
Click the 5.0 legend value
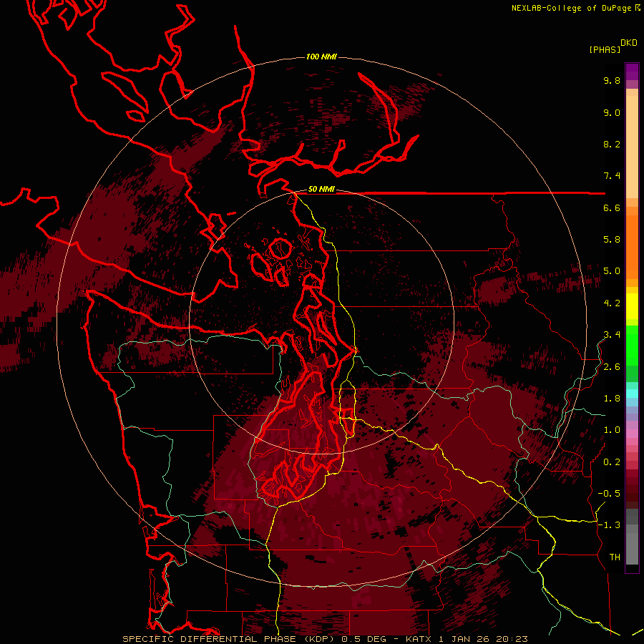612,271
